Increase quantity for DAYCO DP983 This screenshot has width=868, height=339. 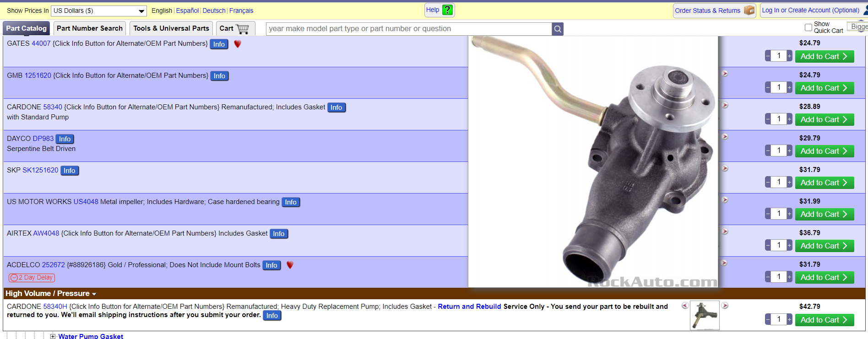tap(790, 151)
